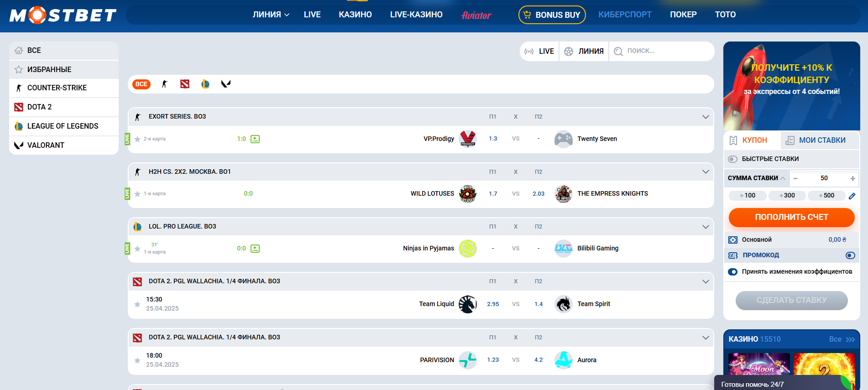Open КАЗИНО in the top navigation

tap(355, 15)
